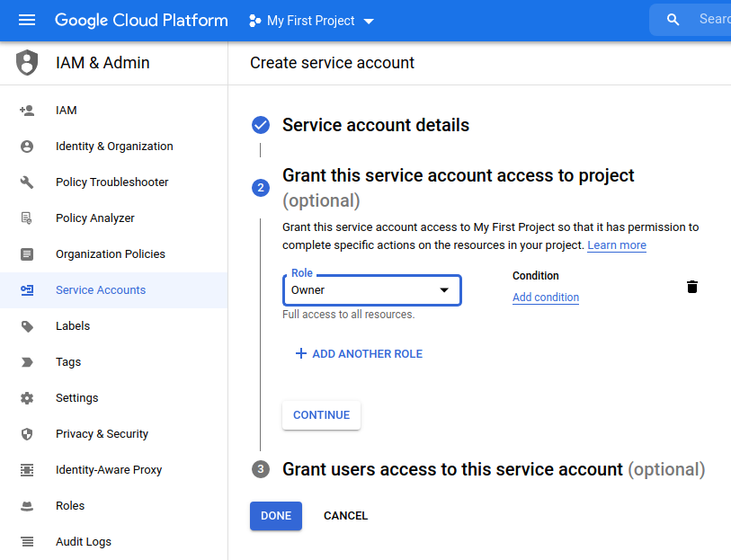Screen dimensions: 731x560
Task: Click the Labels tag icon
Action: [27, 326]
